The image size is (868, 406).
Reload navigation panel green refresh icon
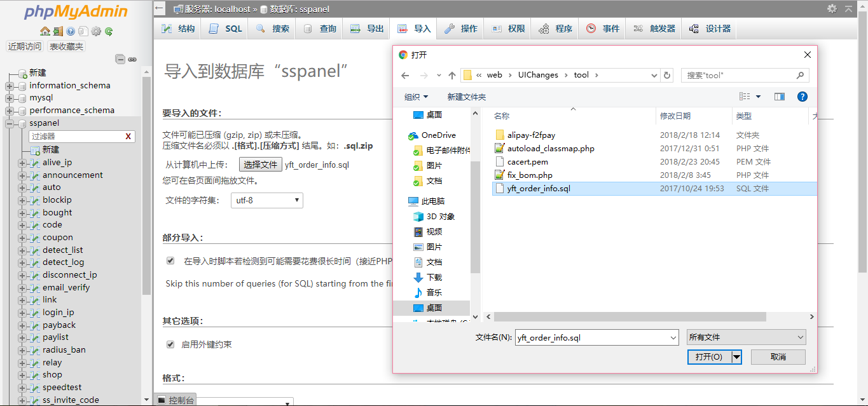(109, 31)
